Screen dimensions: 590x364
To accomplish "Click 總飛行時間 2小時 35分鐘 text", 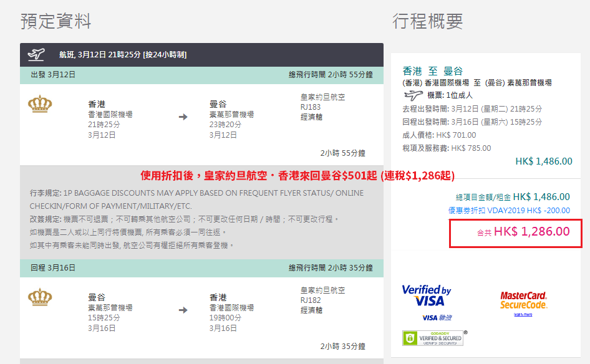I will tap(331, 268).
